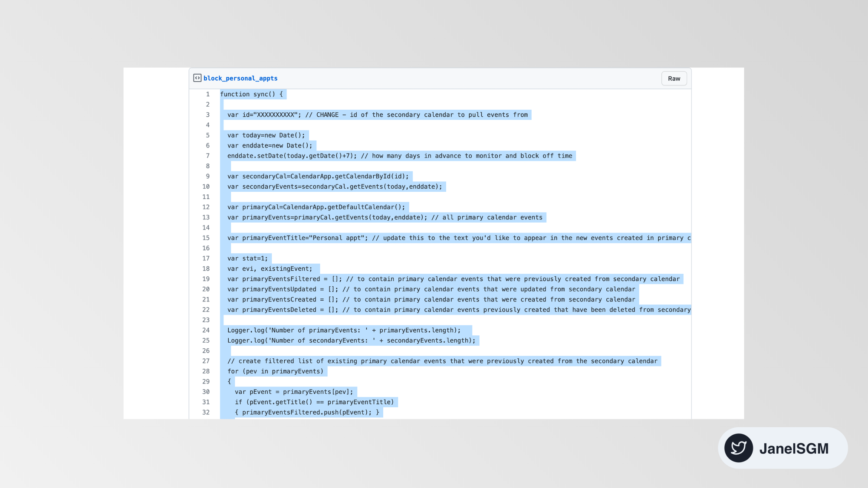Click the 'var primaryEvents=primaryCal.getEvents' line

[385, 217]
